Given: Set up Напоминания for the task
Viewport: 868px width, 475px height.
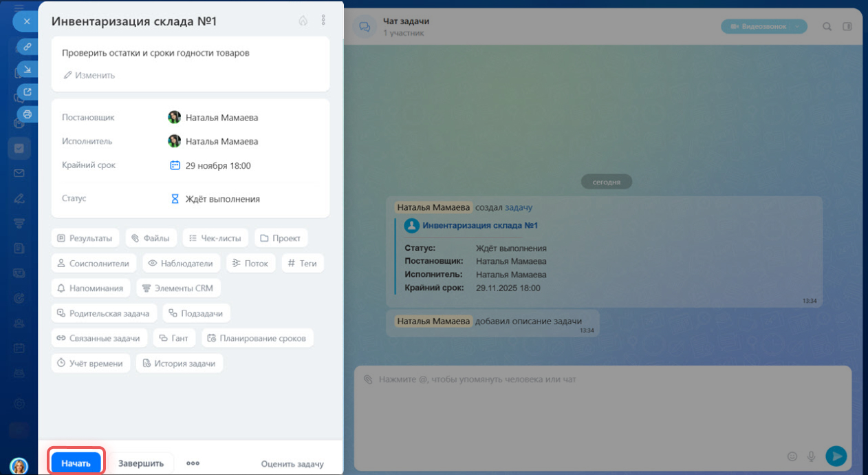Looking at the screenshot, I should click(x=91, y=288).
